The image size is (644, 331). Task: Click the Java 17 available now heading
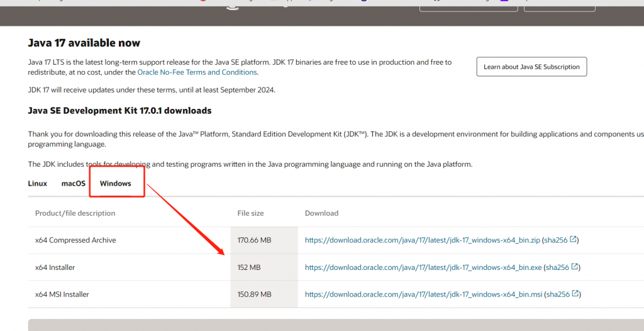click(84, 43)
